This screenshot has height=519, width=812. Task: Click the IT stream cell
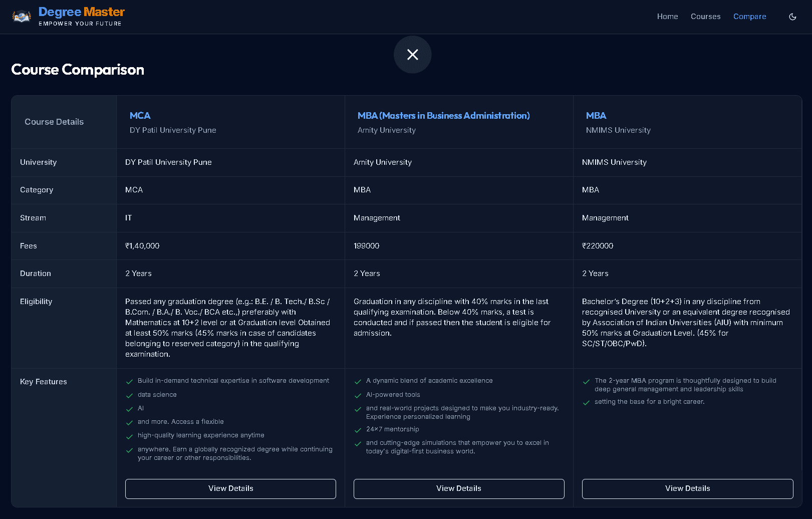click(128, 218)
